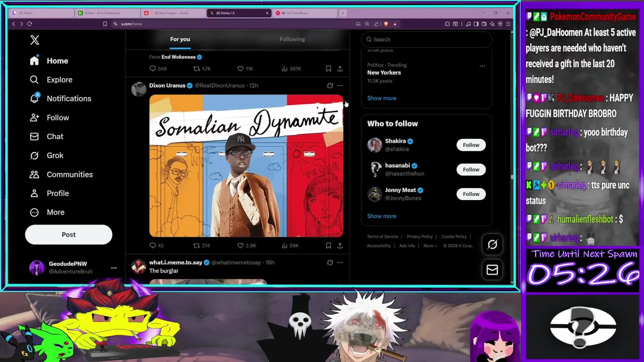Open more options for New Yorkers trend
The width and height of the screenshot is (644, 362).
pyautogui.click(x=482, y=66)
